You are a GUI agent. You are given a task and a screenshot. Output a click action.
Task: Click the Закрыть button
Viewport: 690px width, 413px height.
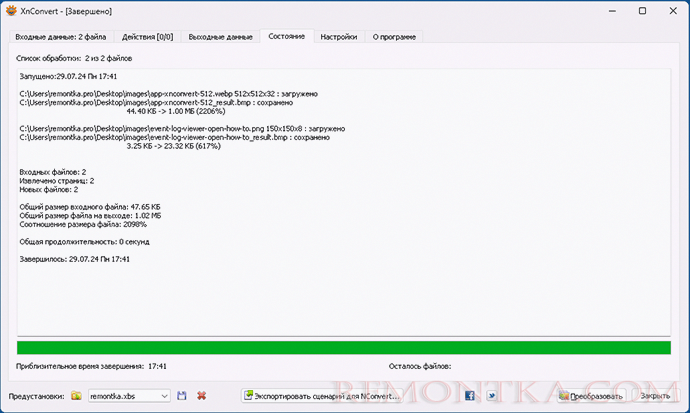coord(655,396)
